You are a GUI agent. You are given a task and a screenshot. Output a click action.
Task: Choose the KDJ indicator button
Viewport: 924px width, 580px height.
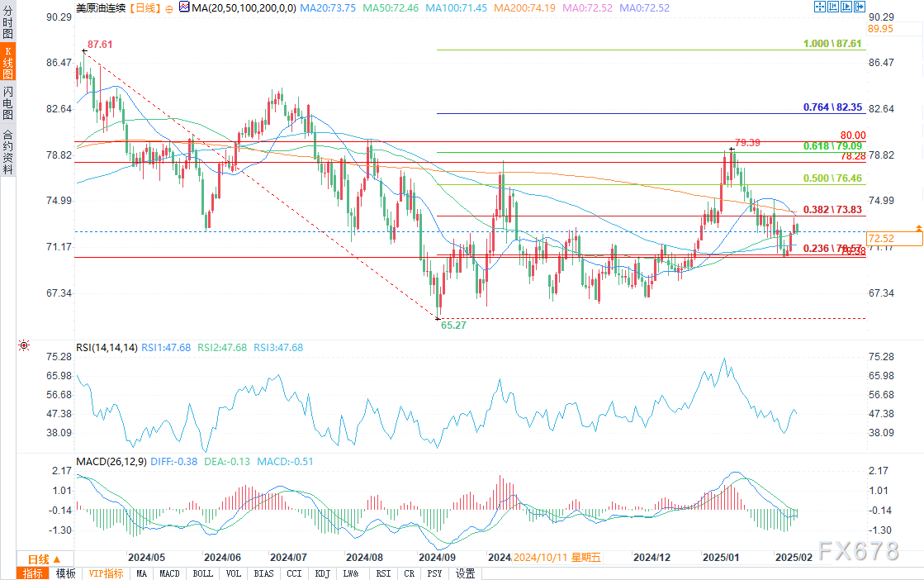(322, 573)
